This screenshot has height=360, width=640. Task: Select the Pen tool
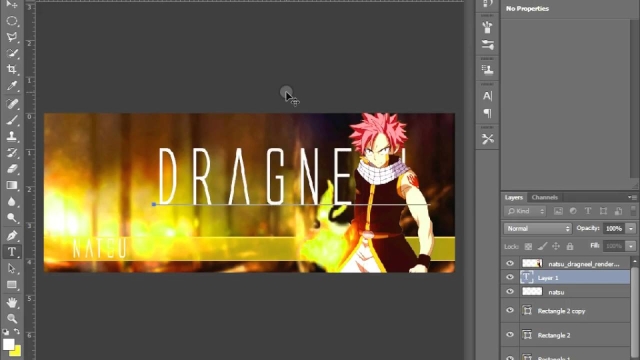click(12, 236)
